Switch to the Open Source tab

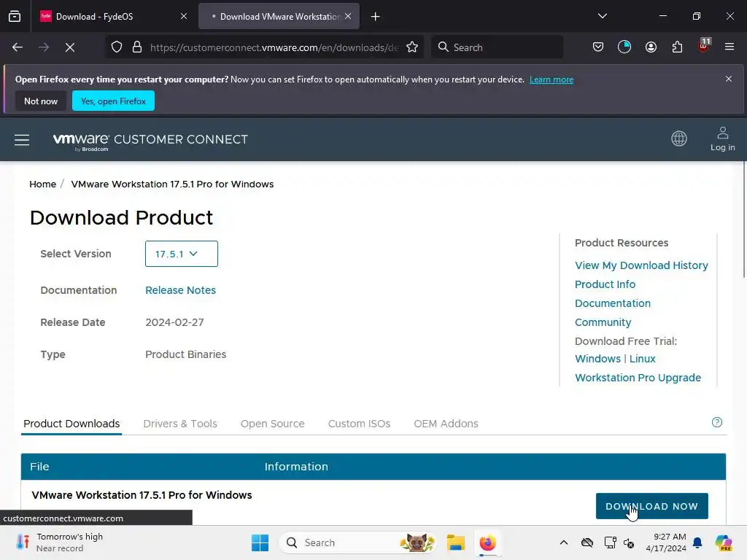pyautogui.click(x=273, y=424)
